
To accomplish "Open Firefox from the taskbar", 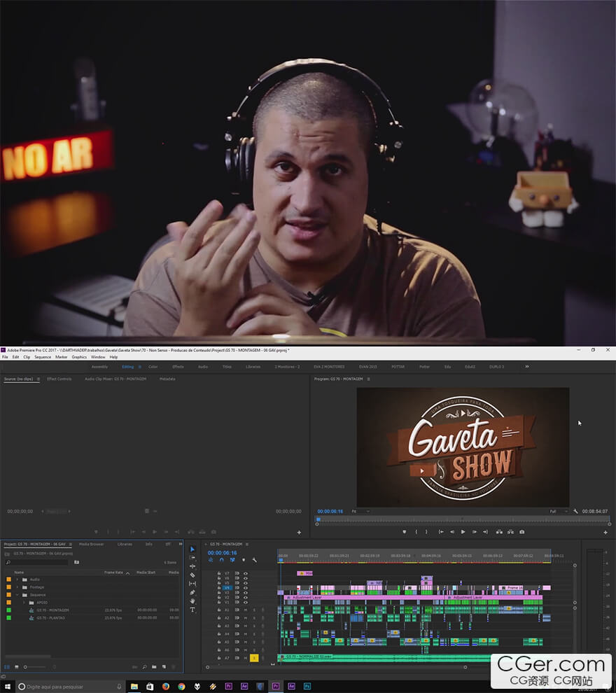I will [166, 686].
